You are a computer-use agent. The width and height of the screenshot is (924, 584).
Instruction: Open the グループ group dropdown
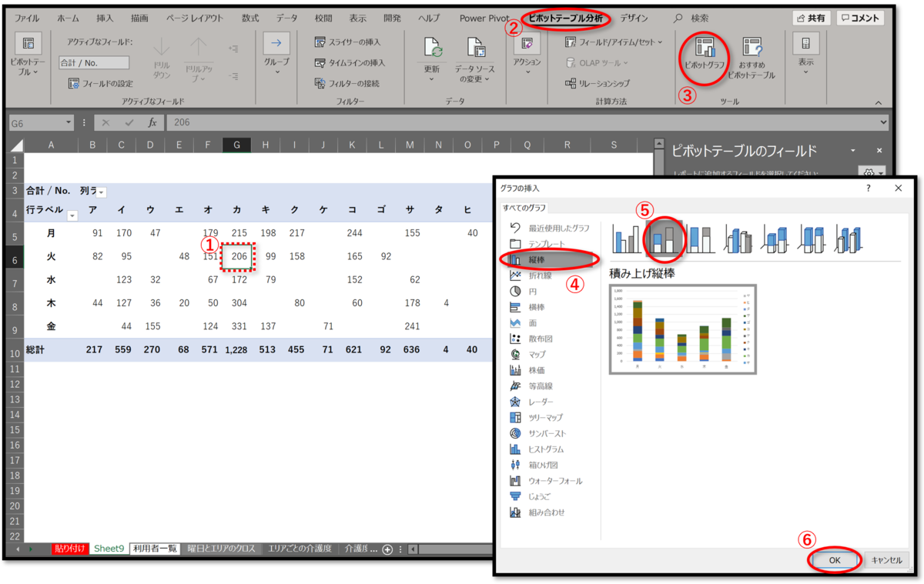(276, 53)
